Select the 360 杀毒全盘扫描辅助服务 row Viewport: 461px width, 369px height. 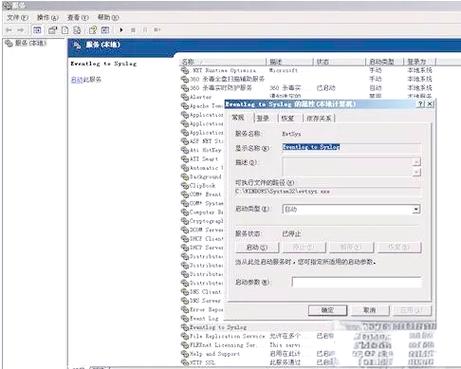pos(307,79)
